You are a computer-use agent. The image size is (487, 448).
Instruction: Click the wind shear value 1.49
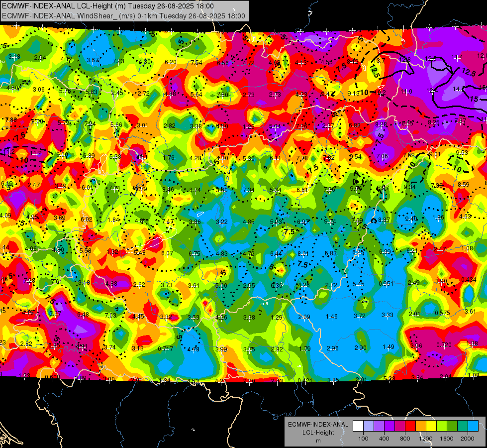click(389, 346)
